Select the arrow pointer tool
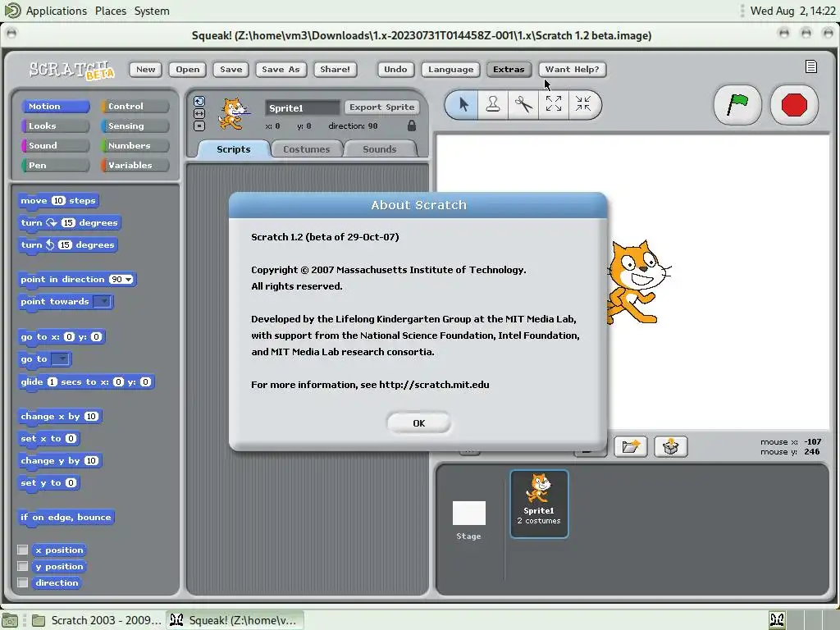Viewport: 840px width, 630px height. pos(463,104)
